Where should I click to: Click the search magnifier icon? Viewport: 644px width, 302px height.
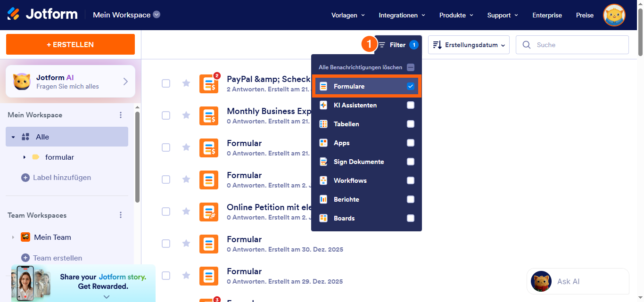(527, 45)
